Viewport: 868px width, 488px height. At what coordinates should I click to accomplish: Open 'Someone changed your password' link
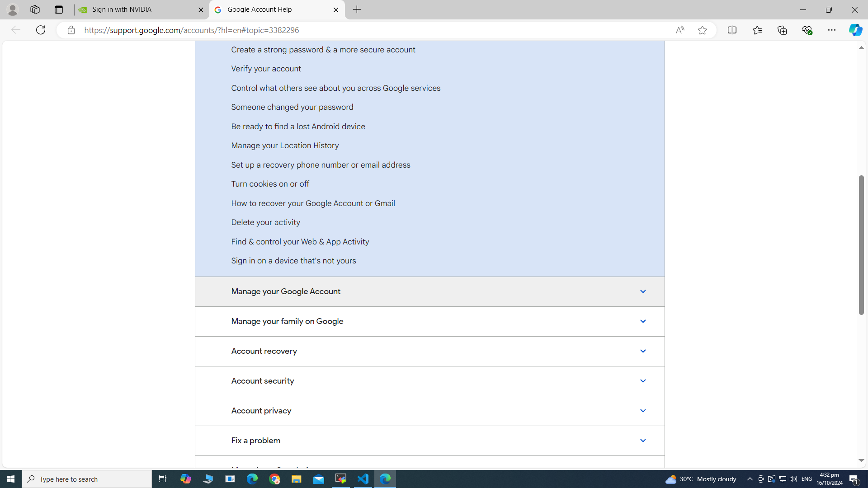(292, 107)
